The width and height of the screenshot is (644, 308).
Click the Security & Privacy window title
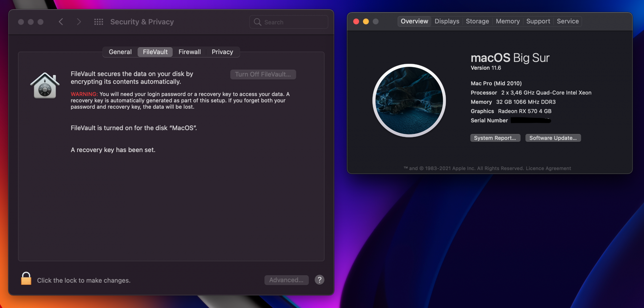[142, 22]
